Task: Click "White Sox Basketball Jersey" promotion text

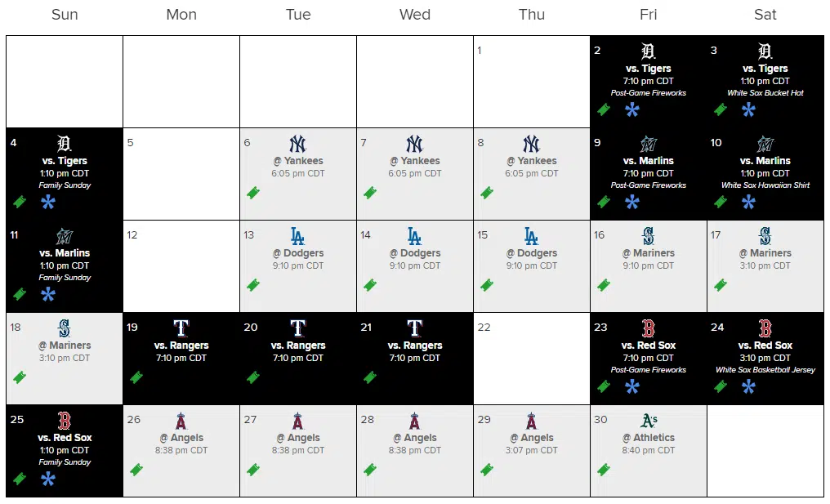Action: click(x=765, y=370)
